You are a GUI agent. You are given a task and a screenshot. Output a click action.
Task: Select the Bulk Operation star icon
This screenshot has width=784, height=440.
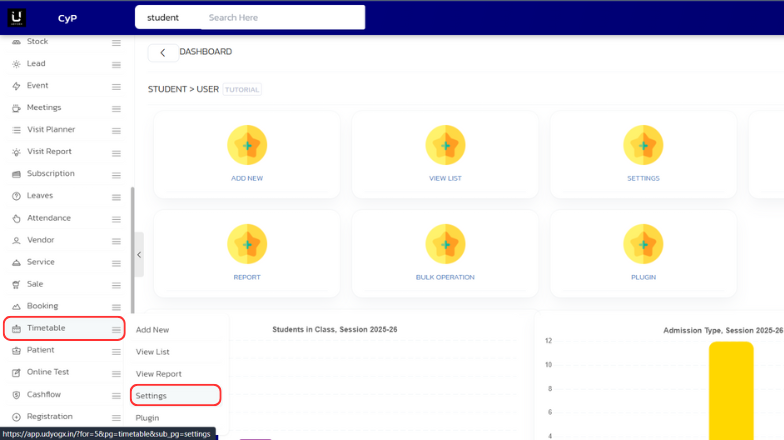pyautogui.click(x=445, y=244)
